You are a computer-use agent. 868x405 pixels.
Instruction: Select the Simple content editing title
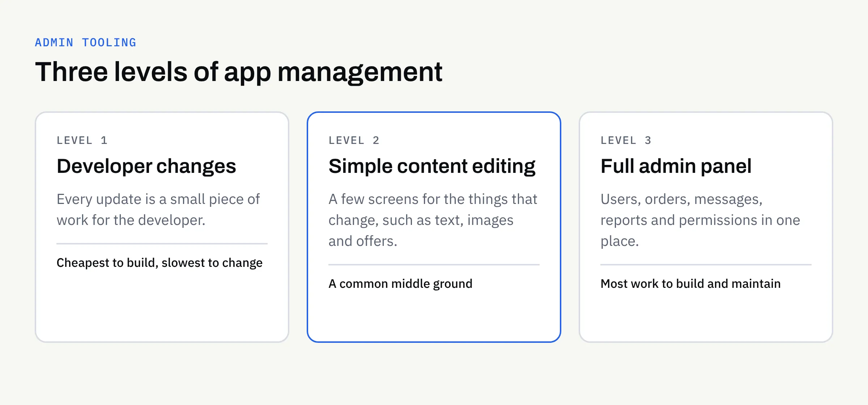tap(432, 167)
